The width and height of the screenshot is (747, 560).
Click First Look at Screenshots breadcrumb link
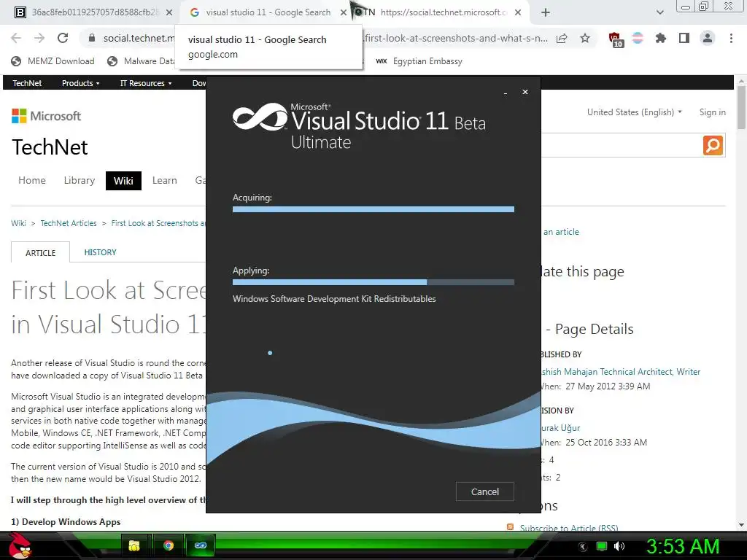pyautogui.click(x=158, y=223)
